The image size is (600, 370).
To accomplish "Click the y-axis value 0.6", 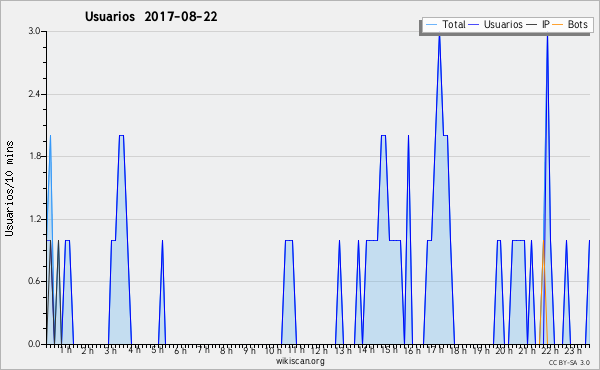I will click(x=35, y=281).
